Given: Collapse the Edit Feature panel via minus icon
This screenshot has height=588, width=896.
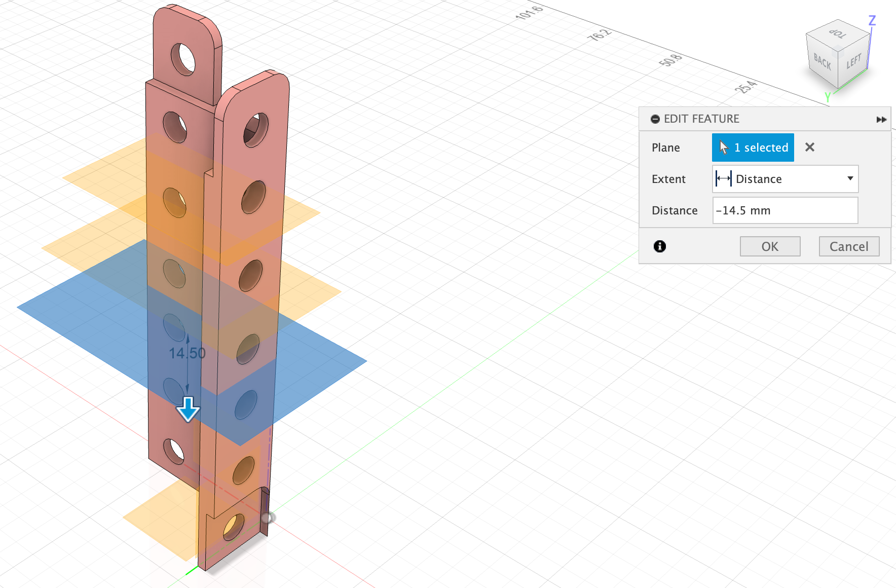Looking at the screenshot, I should click(x=655, y=119).
